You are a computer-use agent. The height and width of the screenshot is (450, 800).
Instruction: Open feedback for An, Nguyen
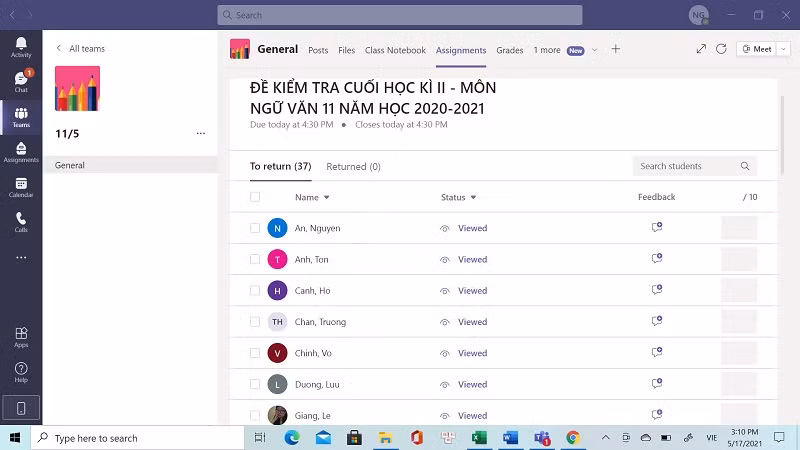pyautogui.click(x=657, y=228)
